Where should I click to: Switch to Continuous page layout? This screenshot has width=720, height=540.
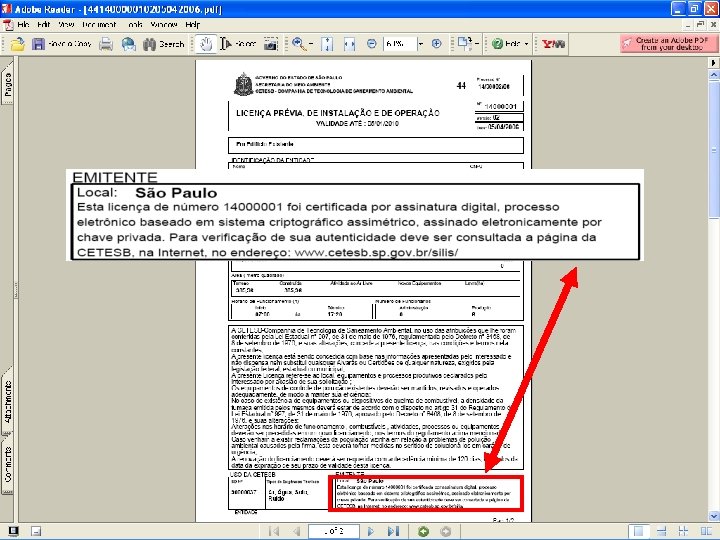[661, 531]
